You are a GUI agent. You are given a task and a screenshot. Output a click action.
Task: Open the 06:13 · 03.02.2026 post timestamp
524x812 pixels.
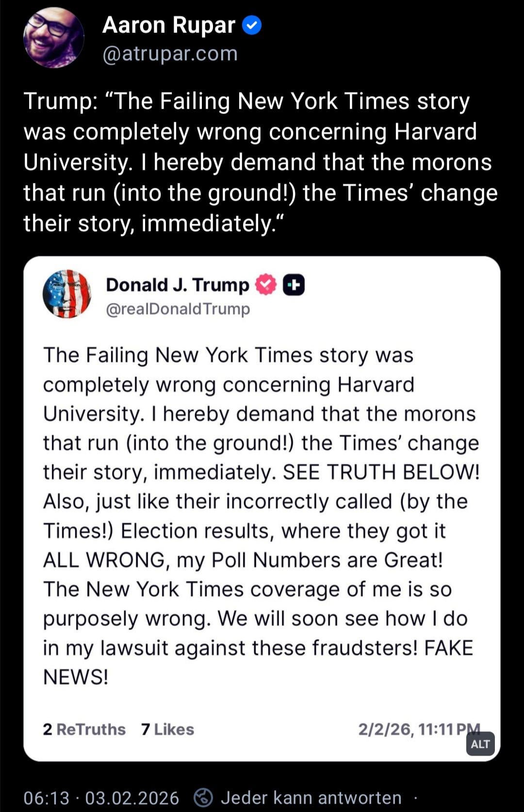(101, 798)
